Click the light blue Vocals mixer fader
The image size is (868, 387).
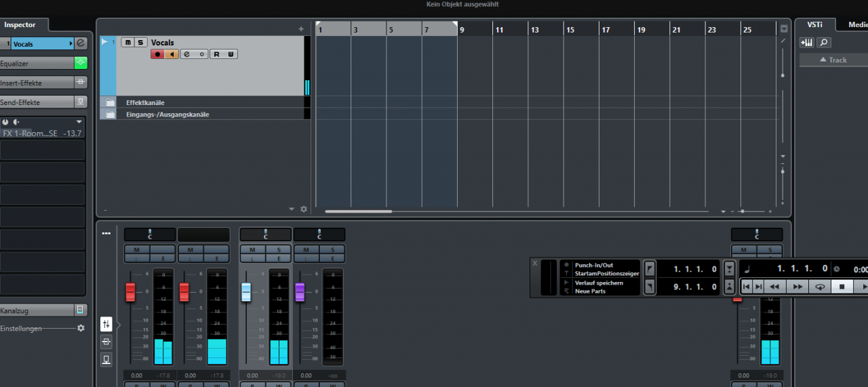tap(246, 292)
